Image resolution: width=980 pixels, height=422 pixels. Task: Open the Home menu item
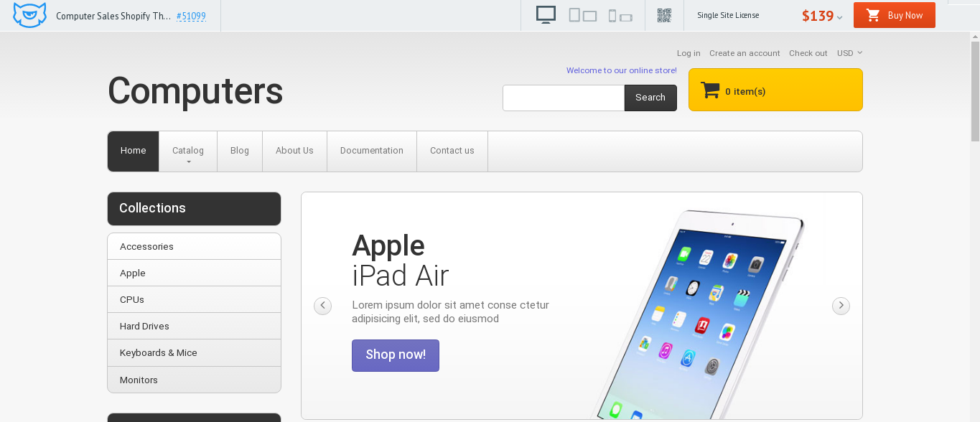coord(134,151)
